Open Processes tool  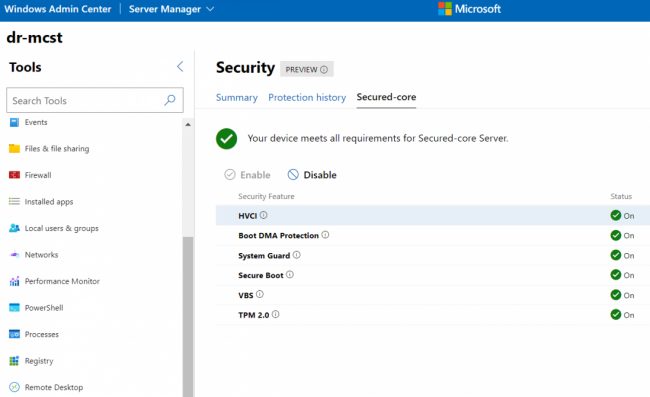coord(41,334)
